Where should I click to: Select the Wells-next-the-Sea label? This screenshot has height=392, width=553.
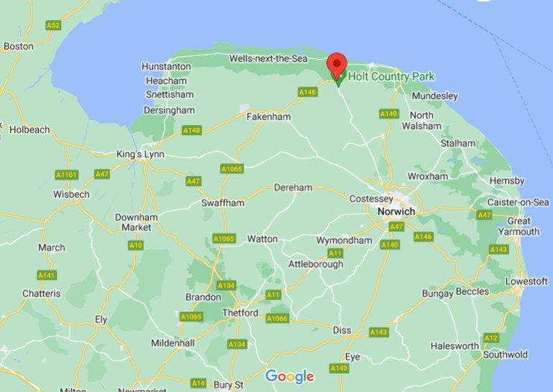click(x=268, y=59)
